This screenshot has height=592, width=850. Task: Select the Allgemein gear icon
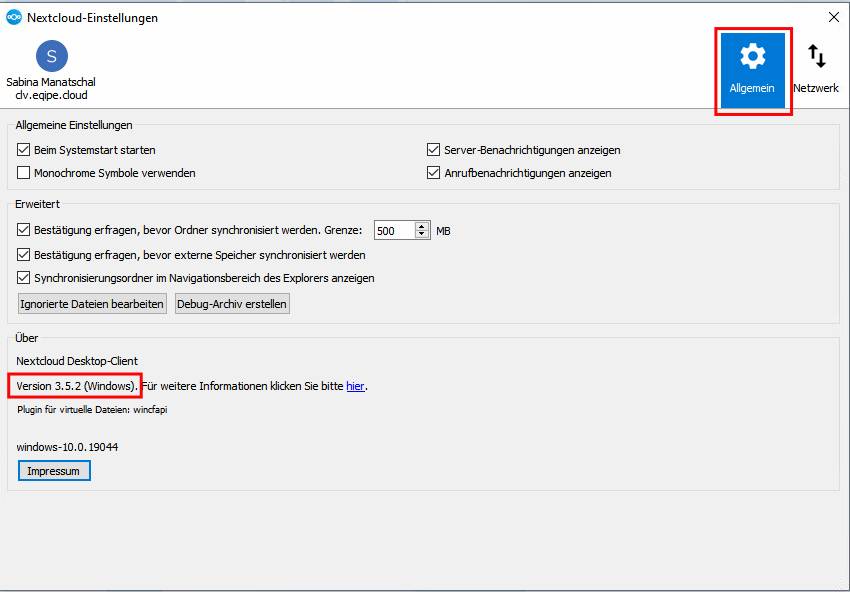(752, 57)
